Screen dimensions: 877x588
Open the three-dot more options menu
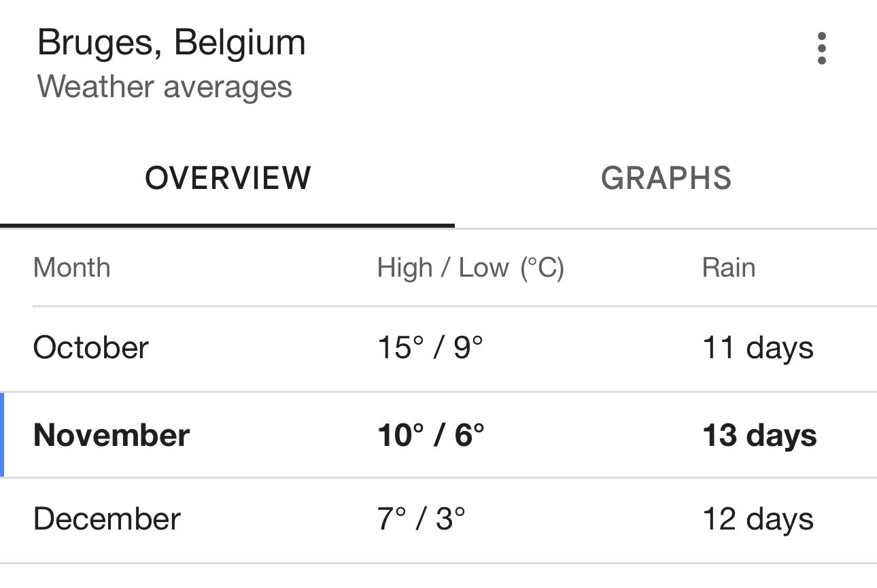pyautogui.click(x=821, y=48)
